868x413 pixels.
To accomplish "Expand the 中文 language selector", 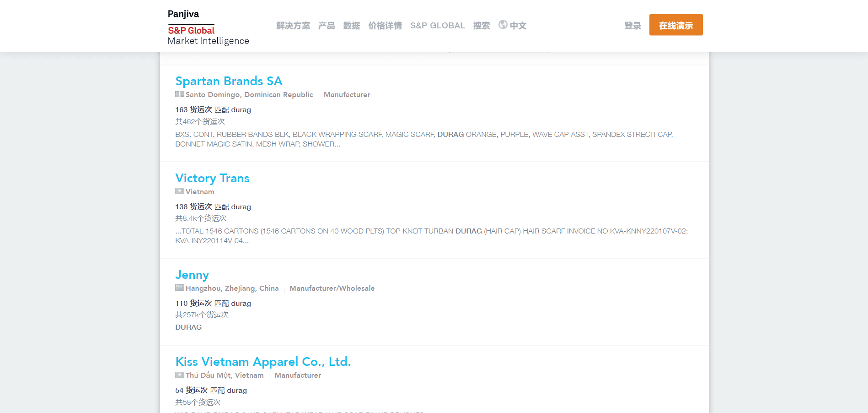I will point(518,26).
